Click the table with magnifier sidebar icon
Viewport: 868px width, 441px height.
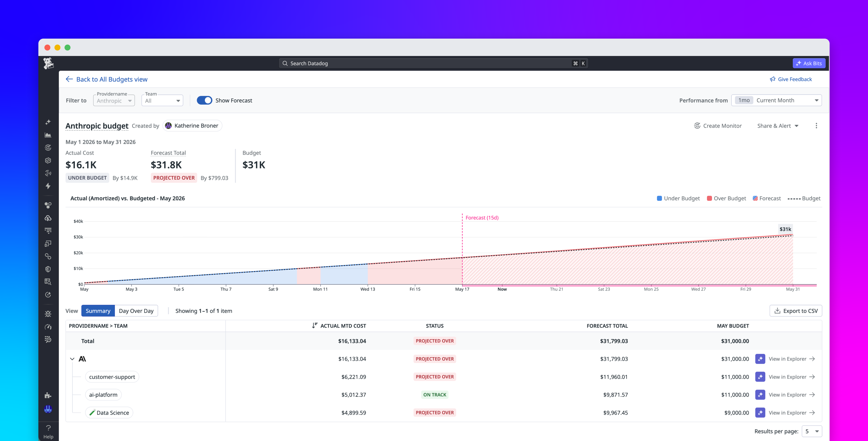pos(48,282)
